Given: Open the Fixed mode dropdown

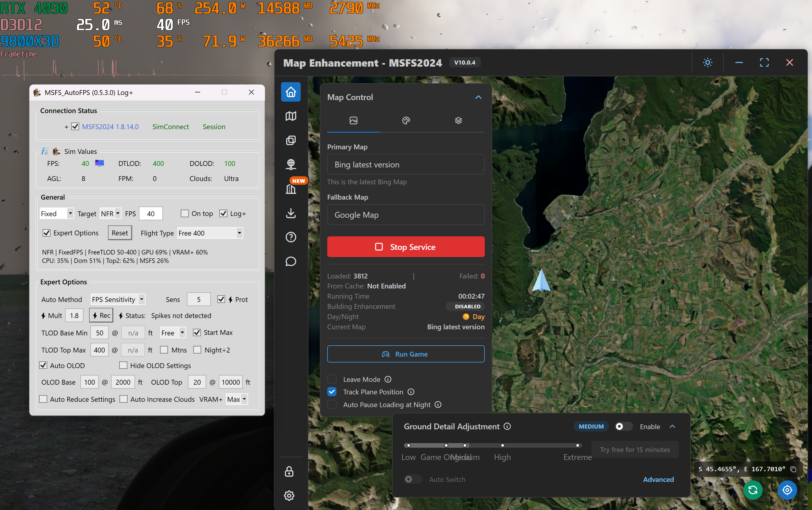Looking at the screenshot, I should coord(57,213).
